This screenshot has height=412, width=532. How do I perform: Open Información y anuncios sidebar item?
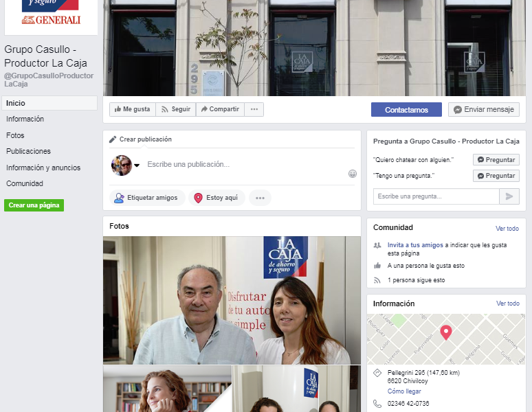coord(43,168)
